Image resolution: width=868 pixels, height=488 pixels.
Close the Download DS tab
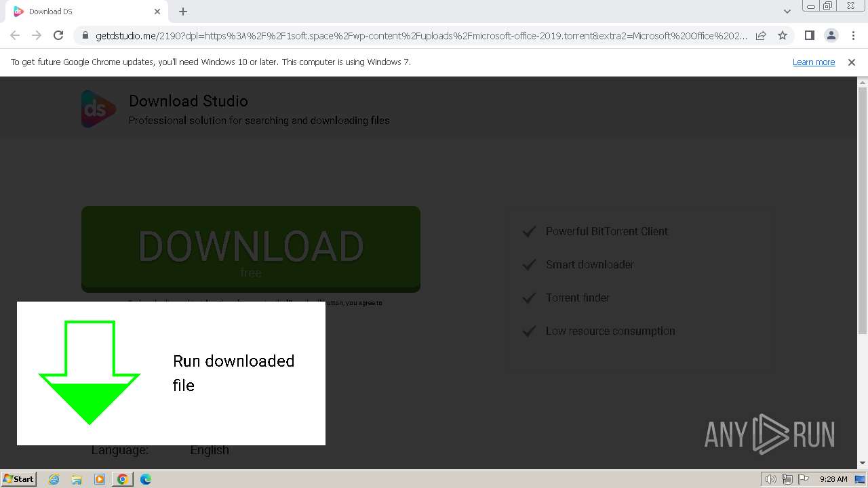(157, 12)
